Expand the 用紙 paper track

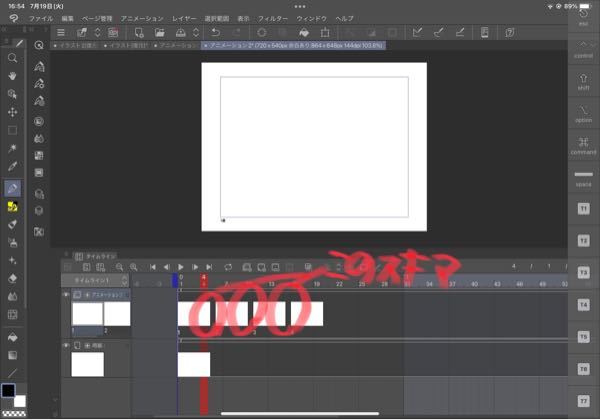point(87,345)
